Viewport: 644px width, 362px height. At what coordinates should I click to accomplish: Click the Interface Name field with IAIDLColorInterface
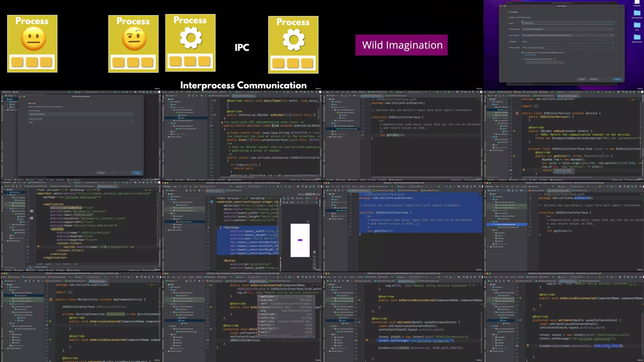[80, 114]
